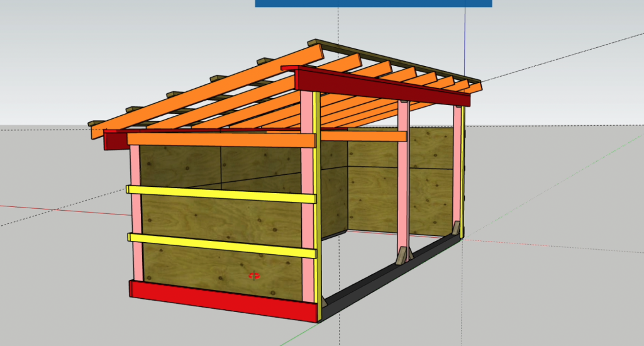Select the middle pink post on the open side
This screenshot has width=644, height=346.
pyautogui.click(x=403, y=177)
